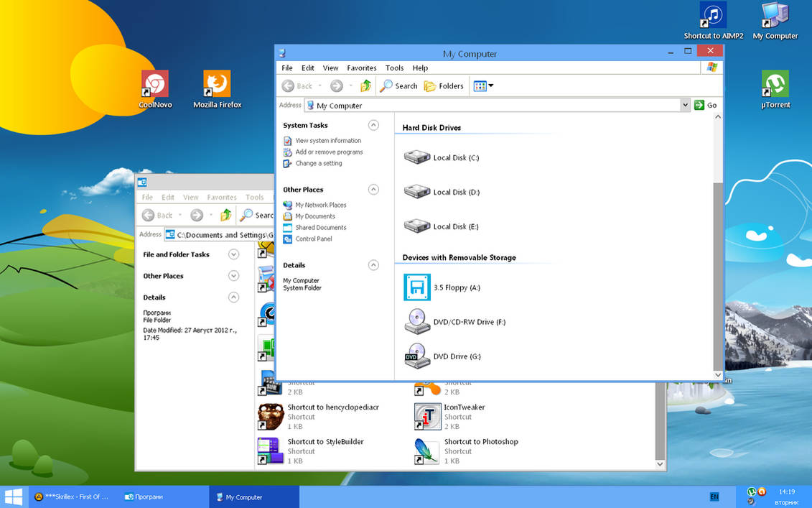Open the Edit menu in My Computer
Screen dimensions: 812x508
(307, 68)
